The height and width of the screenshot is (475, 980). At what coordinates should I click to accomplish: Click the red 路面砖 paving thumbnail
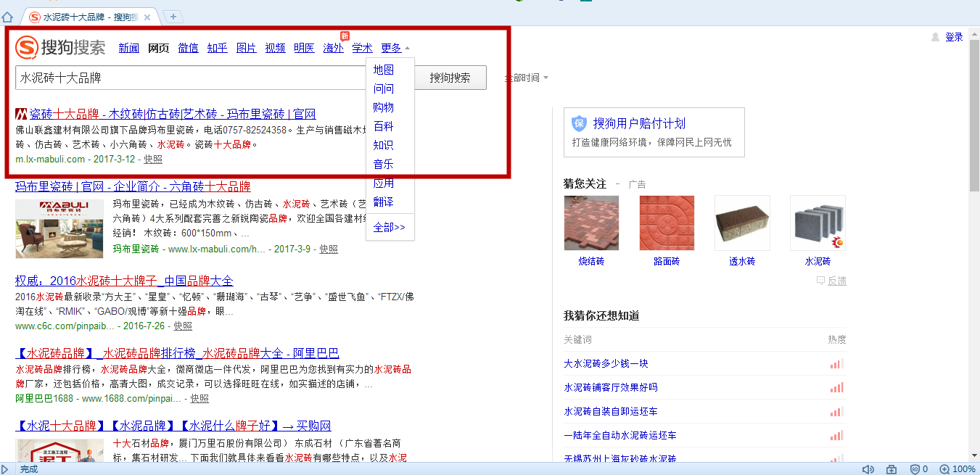click(667, 223)
